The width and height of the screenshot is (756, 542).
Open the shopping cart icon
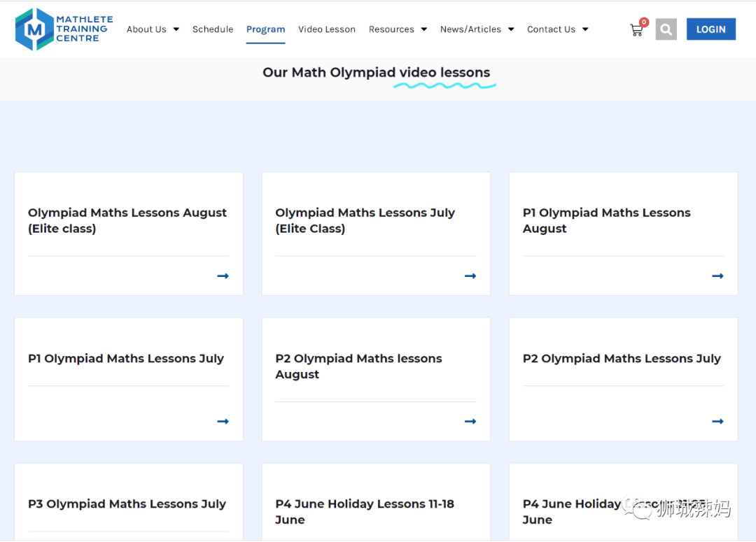tap(637, 30)
